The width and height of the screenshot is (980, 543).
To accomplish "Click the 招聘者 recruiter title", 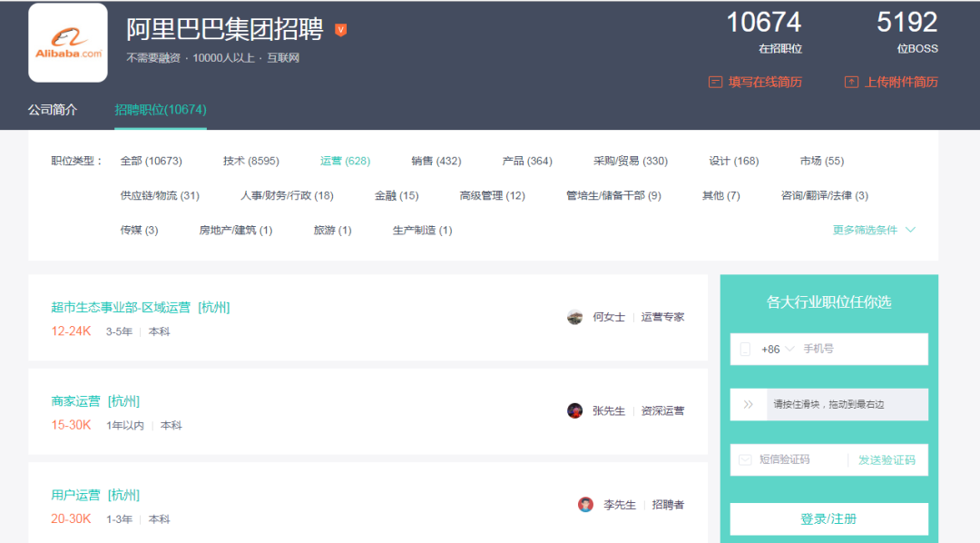I will 668,505.
